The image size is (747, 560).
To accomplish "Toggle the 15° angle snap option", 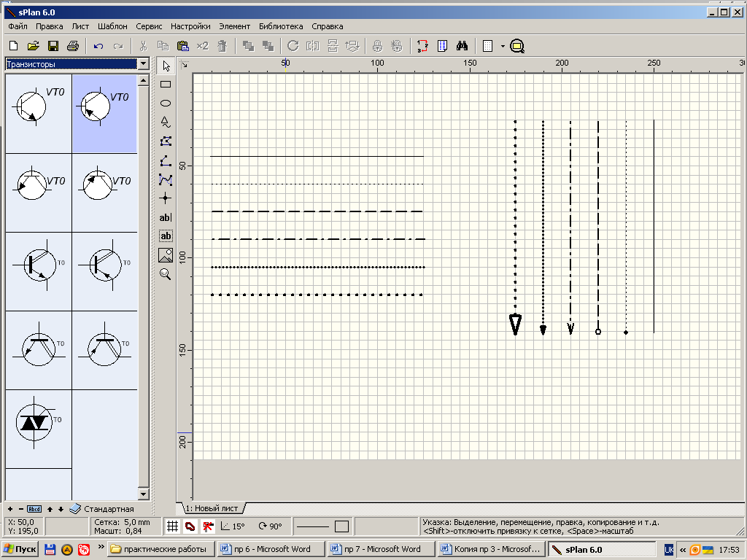I will point(233,526).
